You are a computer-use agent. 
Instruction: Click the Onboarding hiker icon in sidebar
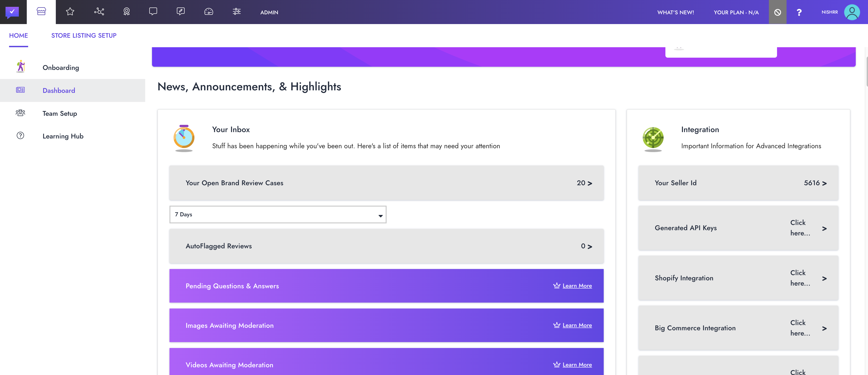point(21,67)
